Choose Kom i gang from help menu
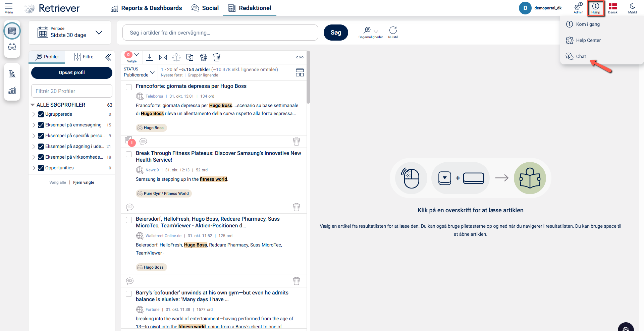The image size is (644, 331). pos(583,24)
